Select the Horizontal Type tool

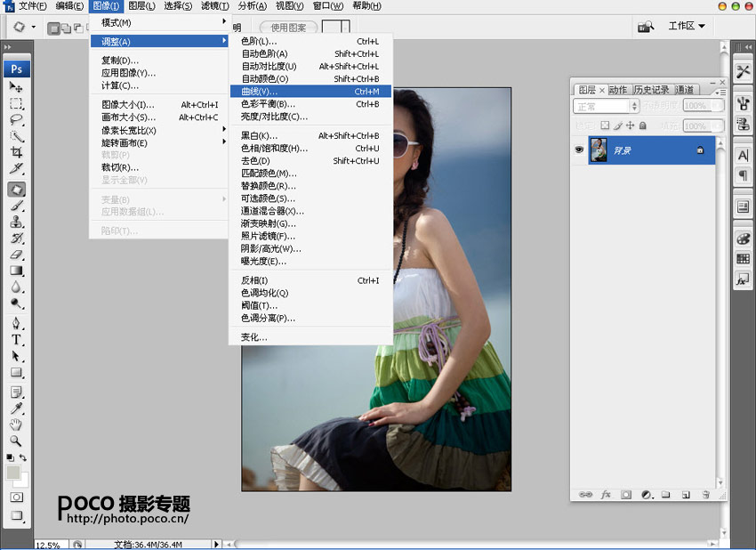point(16,340)
